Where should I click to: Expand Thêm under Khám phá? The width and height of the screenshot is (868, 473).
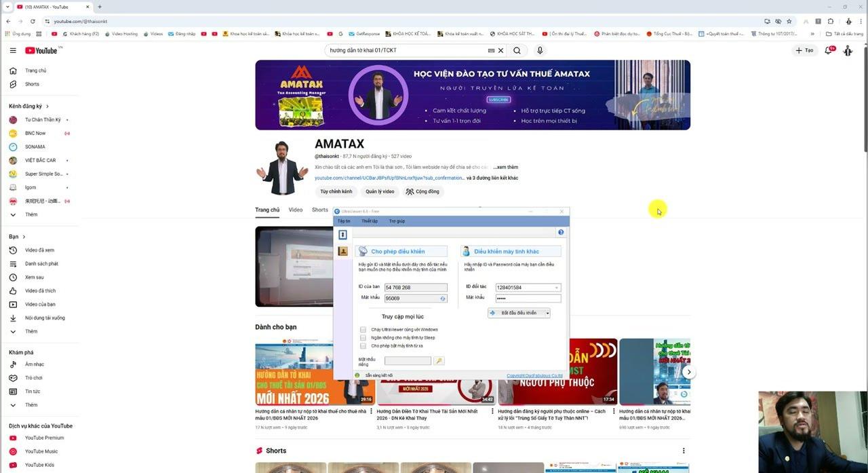click(31, 405)
